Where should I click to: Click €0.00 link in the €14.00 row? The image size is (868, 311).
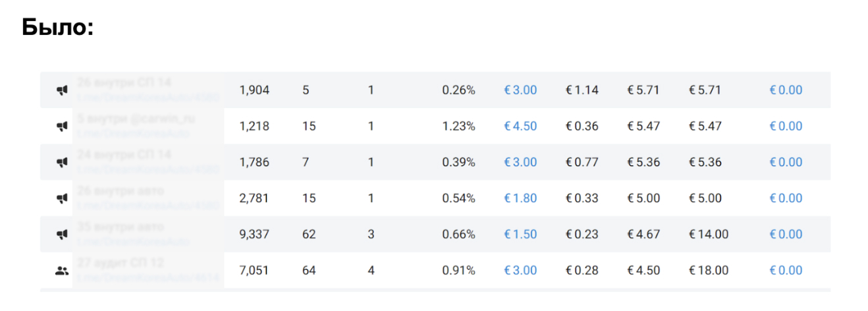pos(786,235)
